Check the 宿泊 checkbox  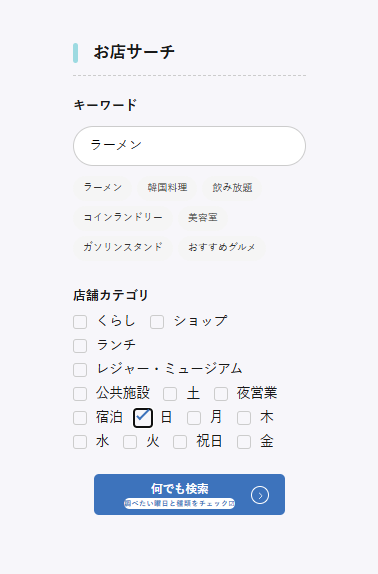[x=80, y=418]
